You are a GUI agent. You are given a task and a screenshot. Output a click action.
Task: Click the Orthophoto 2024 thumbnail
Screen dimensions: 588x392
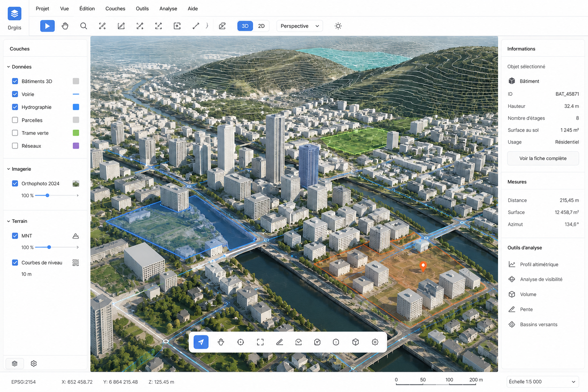(x=76, y=183)
